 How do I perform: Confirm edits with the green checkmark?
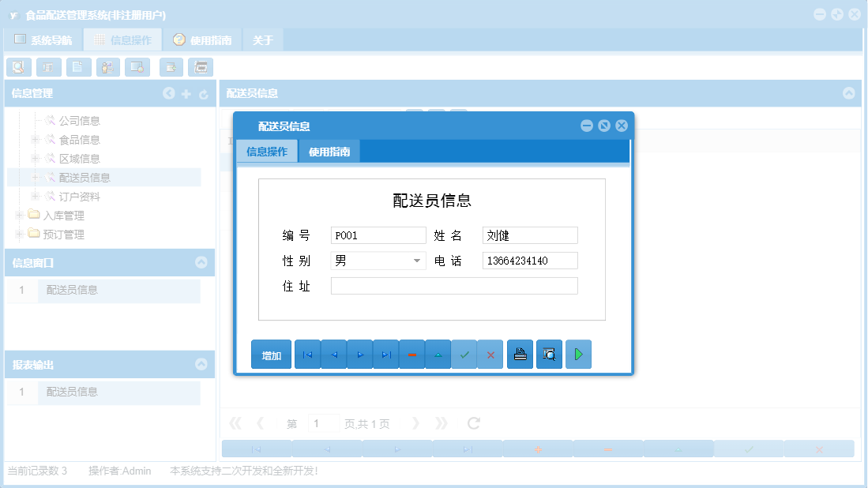(464, 354)
